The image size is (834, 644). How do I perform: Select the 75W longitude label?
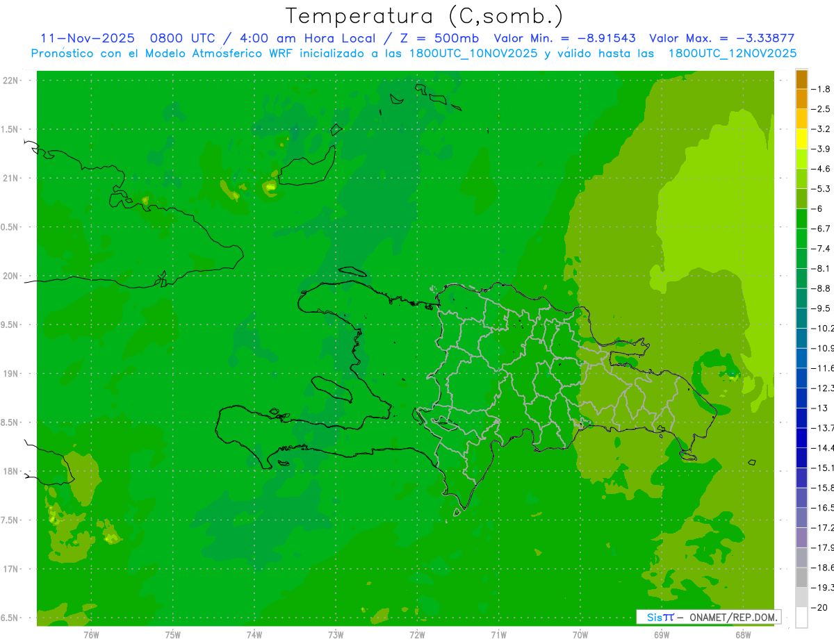173,635
